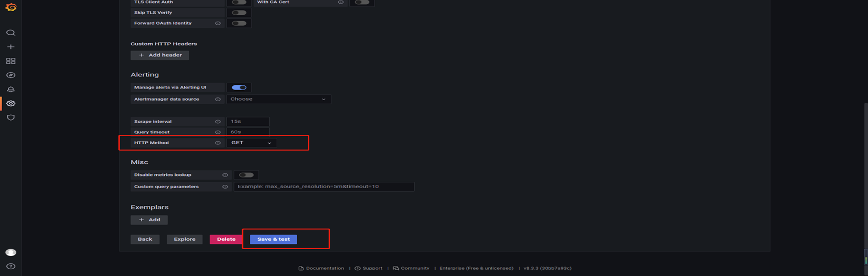Open the Documentation footer link
Image resolution: width=868 pixels, height=276 pixels.
[321, 268]
